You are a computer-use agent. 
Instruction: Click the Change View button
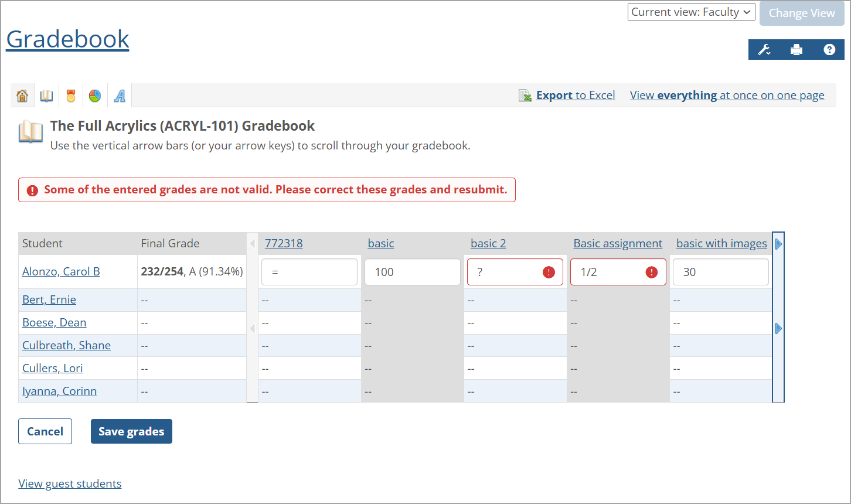tap(802, 13)
